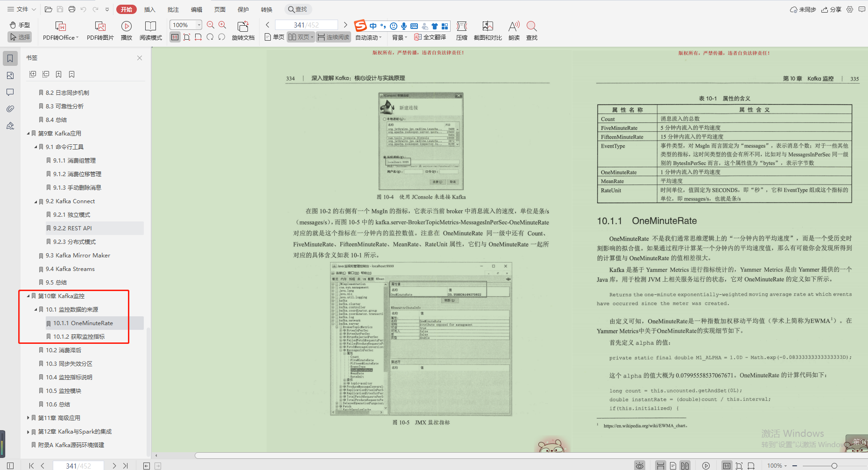
Task: Click the zoom in magnifier icon
Action: tap(222, 25)
